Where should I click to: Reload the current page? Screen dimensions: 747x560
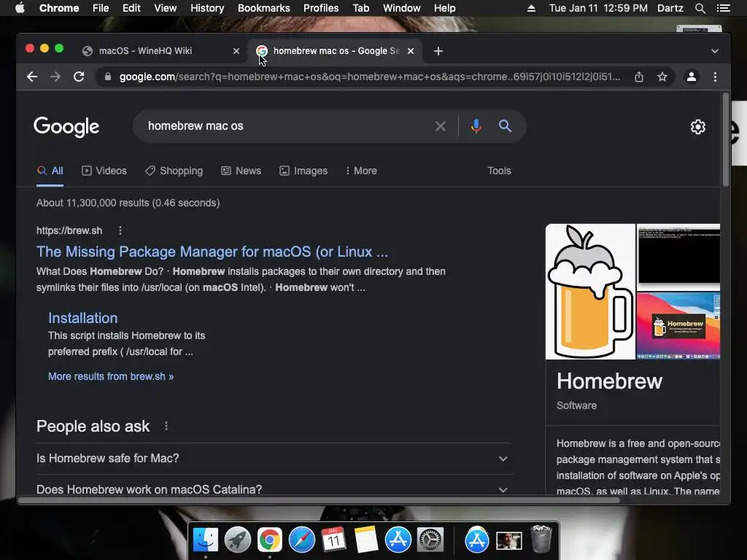pyautogui.click(x=79, y=77)
